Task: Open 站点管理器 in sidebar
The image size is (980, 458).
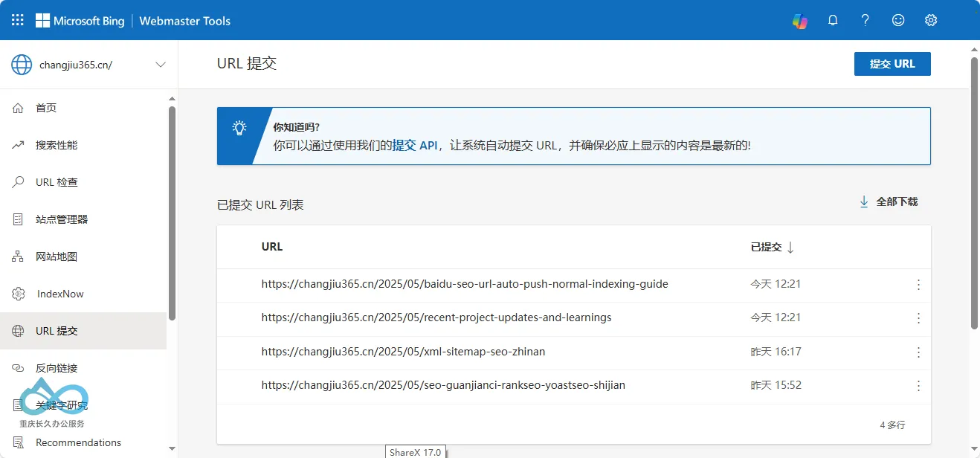Action: [83, 219]
